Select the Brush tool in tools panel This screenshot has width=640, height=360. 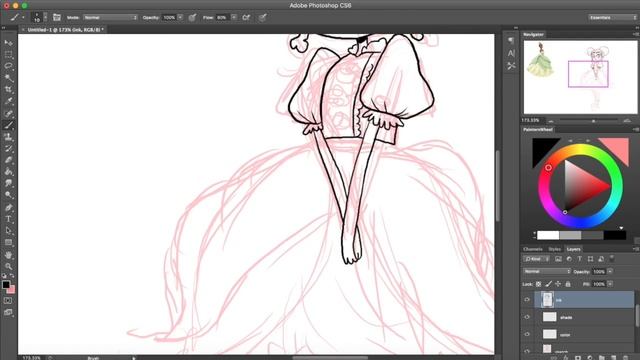pyautogui.click(x=8, y=125)
